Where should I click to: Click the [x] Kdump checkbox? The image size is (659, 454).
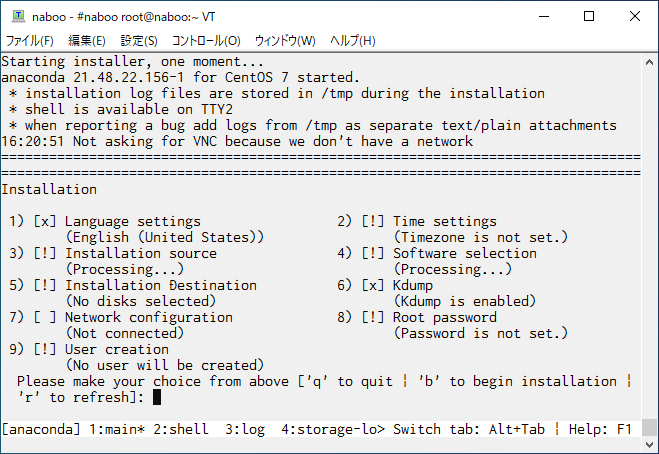click(x=373, y=285)
